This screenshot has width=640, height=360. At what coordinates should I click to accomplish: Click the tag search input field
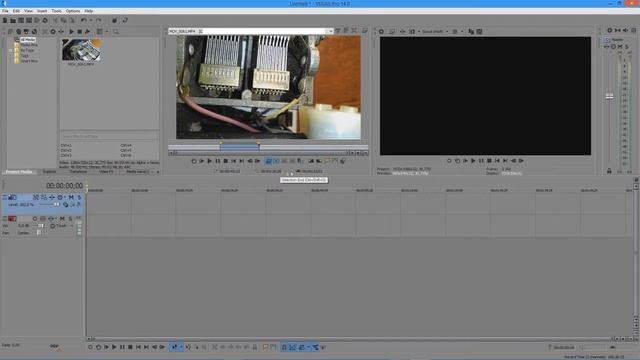[x=109, y=136]
